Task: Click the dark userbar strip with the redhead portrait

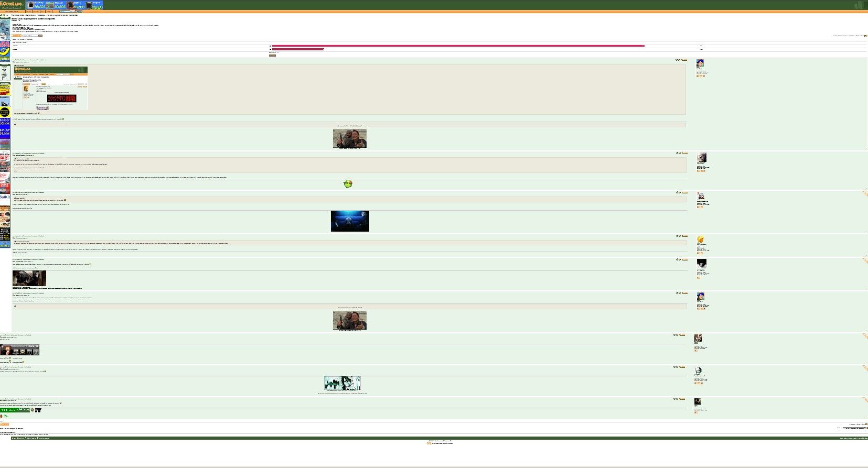Action: [x=19, y=350]
